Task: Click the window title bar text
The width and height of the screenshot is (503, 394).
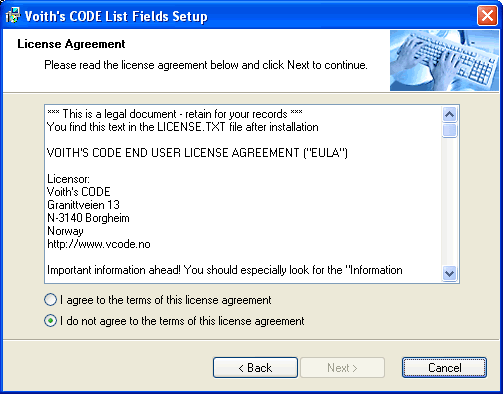Action: tap(116, 16)
